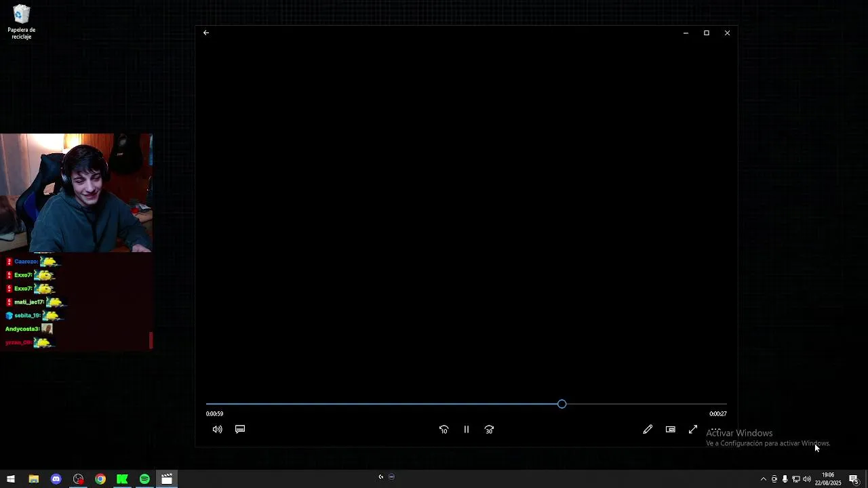Click the elapsed time 0:00:59
Screen dimensions: 868x488
pyautogui.click(x=214, y=413)
